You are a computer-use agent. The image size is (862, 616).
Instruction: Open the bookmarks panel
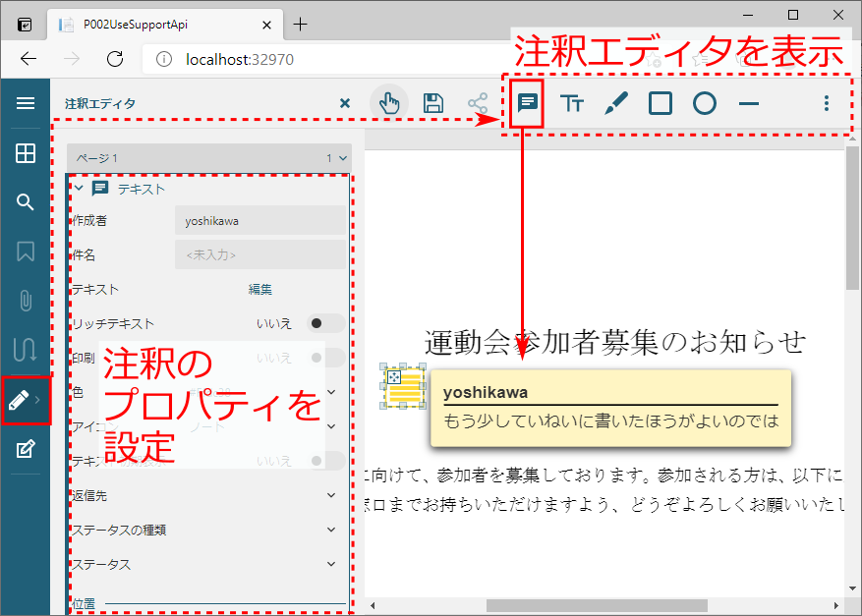click(26, 252)
